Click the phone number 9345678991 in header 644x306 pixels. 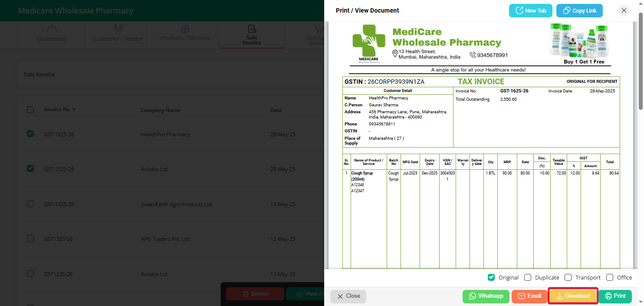pos(493,55)
